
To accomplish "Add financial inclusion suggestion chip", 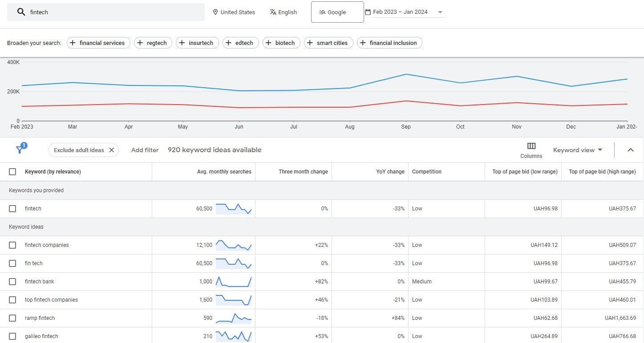I will tap(389, 43).
